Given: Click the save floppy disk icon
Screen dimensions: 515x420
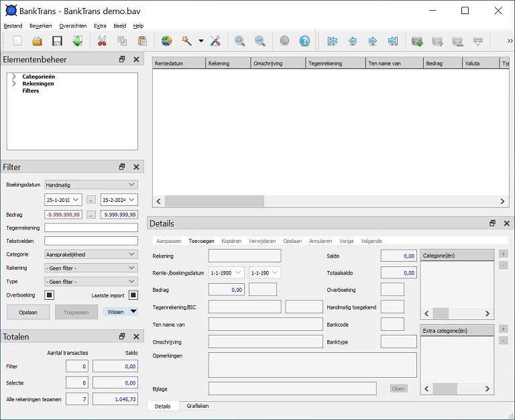Looking at the screenshot, I should coord(57,41).
